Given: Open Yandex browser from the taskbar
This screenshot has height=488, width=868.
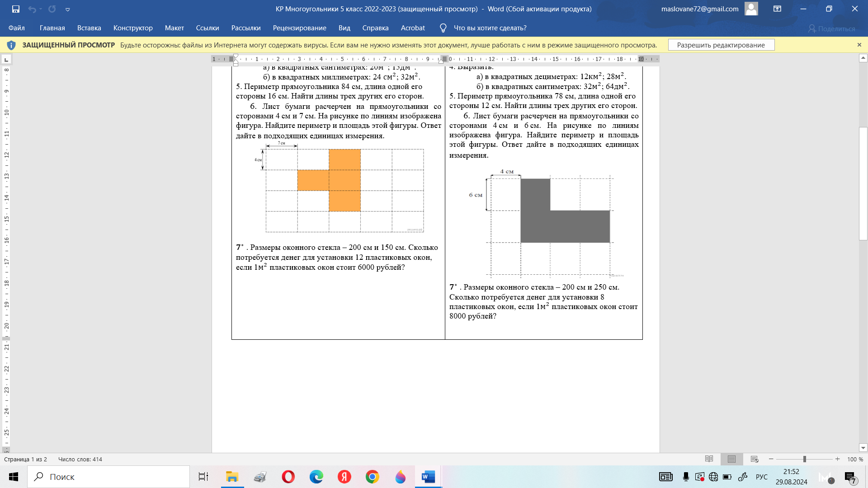Looking at the screenshot, I should tap(344, 477).
